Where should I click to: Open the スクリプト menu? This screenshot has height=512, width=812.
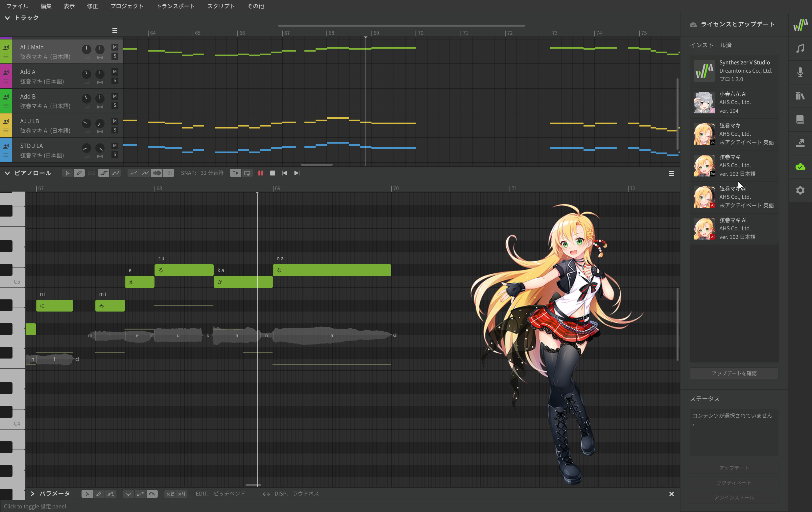tap(221, 6)
